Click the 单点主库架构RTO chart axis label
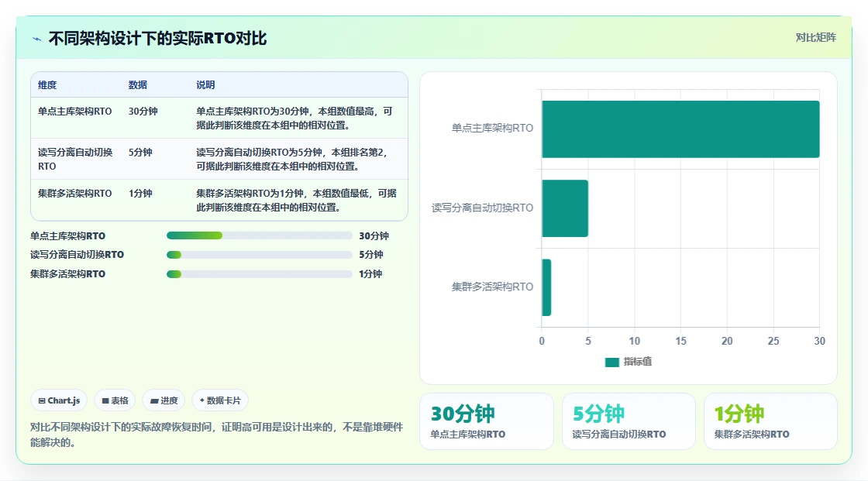Image resolution: width=868 pixels, height=481 pixels. pos(492,128)
